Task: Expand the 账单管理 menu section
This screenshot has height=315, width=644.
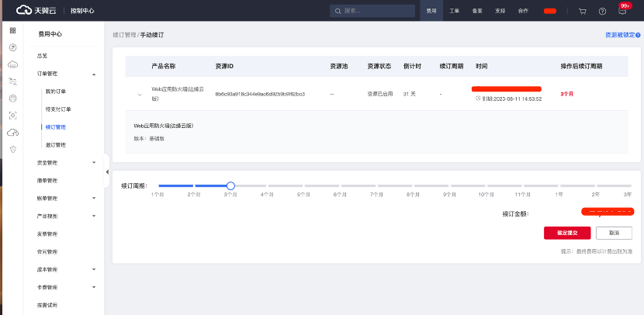Action: tap(94, 199)
